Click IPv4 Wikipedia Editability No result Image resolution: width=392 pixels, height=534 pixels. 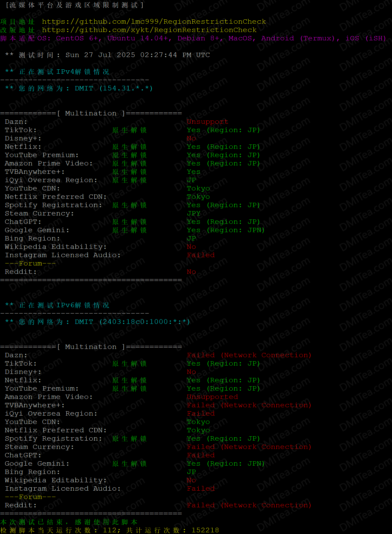coord(191,247)
